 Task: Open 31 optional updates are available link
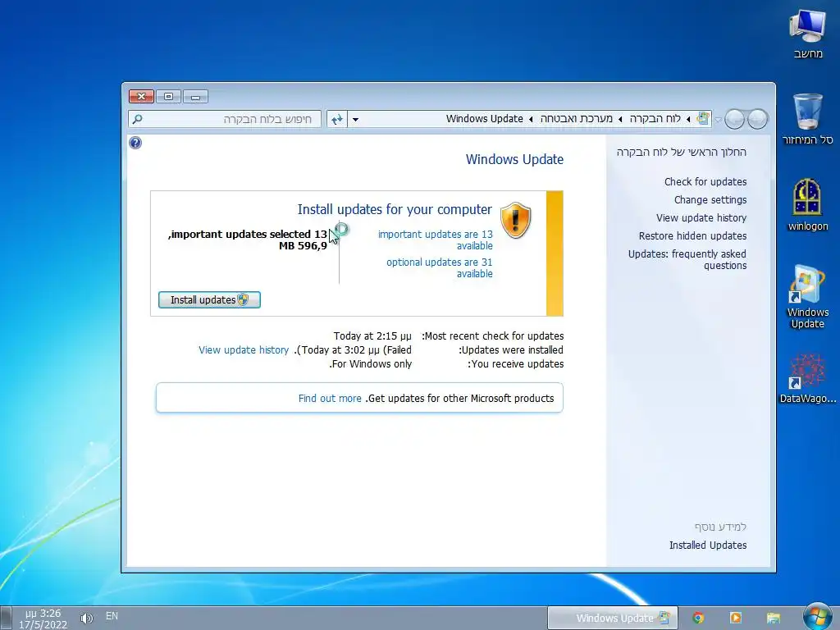[440, 268]
